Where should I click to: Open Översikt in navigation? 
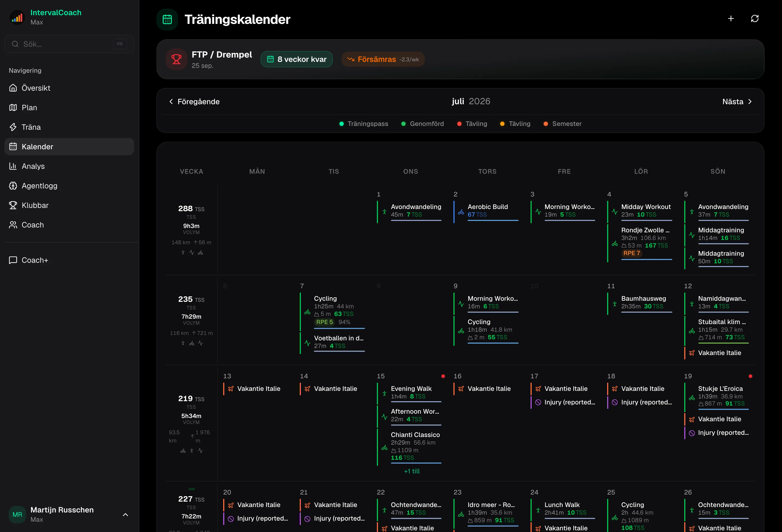pyautogui.click(x=69, y=88)
